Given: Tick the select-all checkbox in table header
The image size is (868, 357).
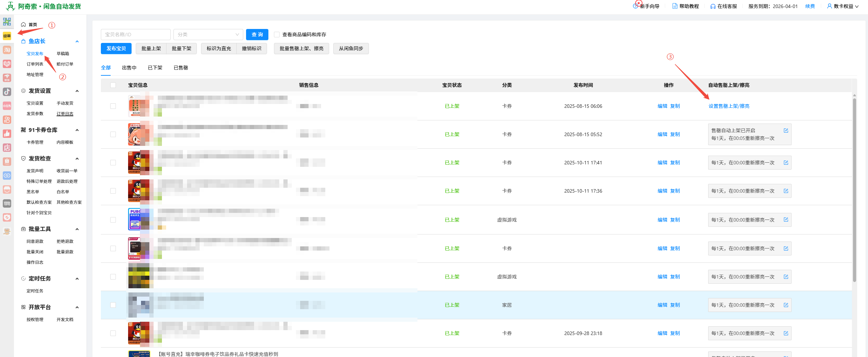Looking at the screenshot, I should tap(113, 85).
